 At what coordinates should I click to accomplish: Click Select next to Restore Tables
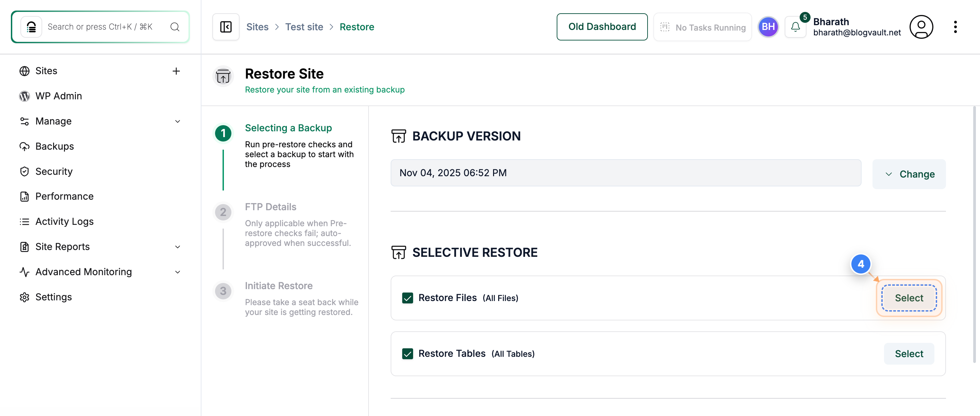click(x=909, y=354)
